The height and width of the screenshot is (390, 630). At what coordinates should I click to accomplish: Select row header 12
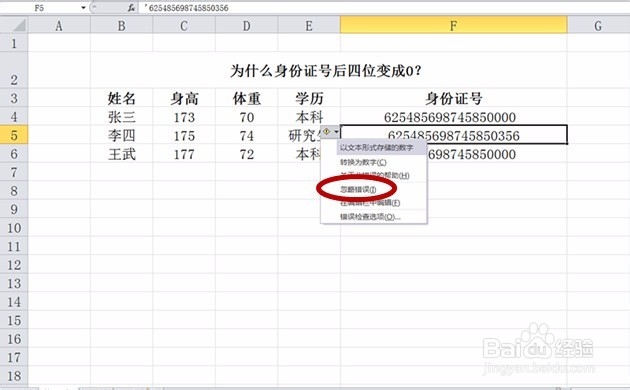point(14,265)
